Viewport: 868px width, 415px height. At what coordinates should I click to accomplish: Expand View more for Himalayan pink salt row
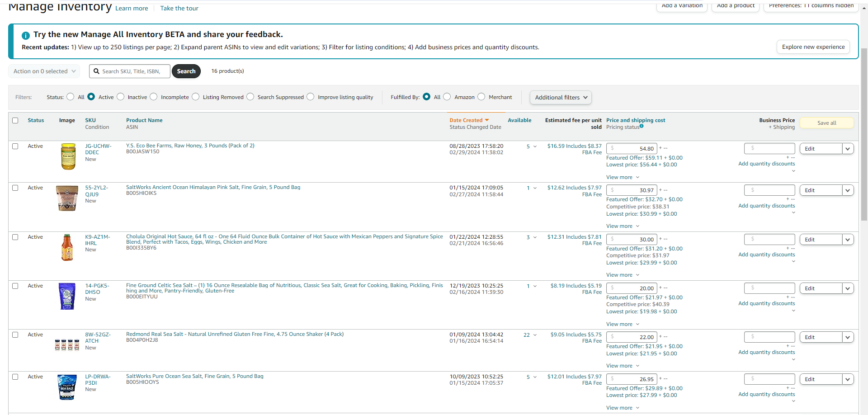tap(623, 226)
